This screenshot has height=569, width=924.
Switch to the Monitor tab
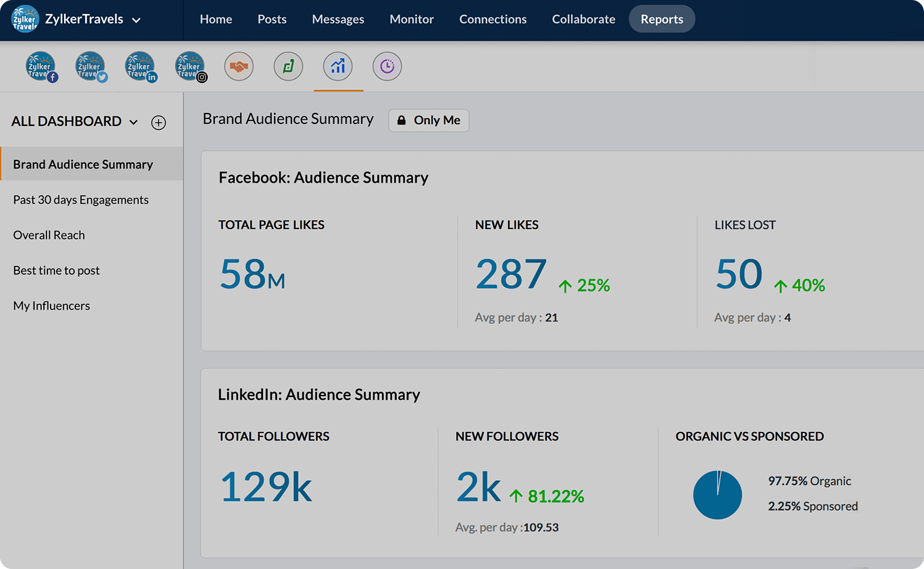click(x=412, y=19)
